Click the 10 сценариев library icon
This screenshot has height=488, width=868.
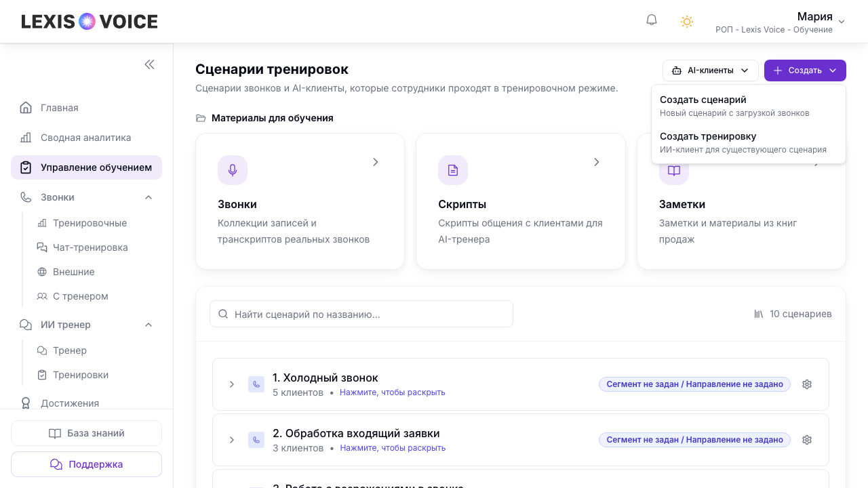tap(759, 314)
